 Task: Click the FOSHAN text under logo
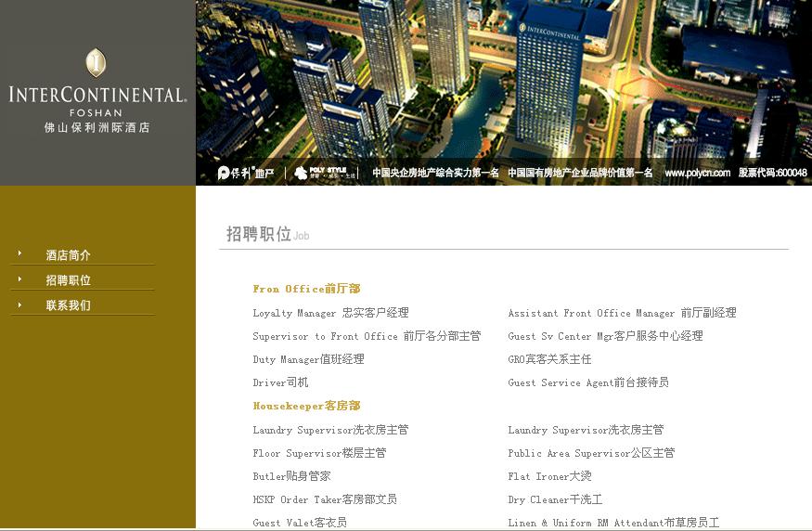(x=97, y=113)
